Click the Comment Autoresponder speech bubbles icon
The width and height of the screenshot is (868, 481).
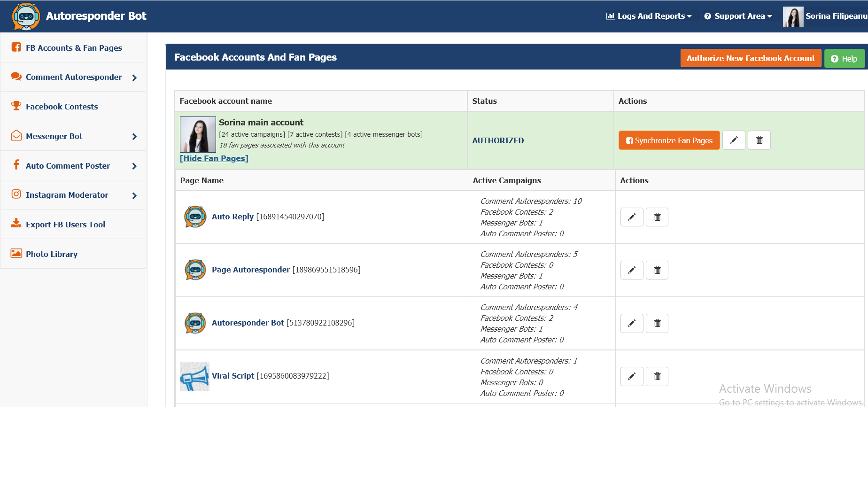pos(16,77)
